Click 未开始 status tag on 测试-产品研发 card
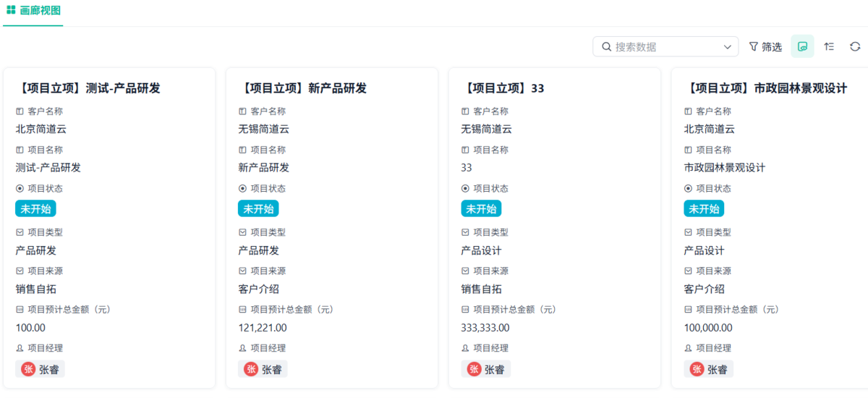Image resolution: width=868 pixels, height=398 pixels. (35, 208)
